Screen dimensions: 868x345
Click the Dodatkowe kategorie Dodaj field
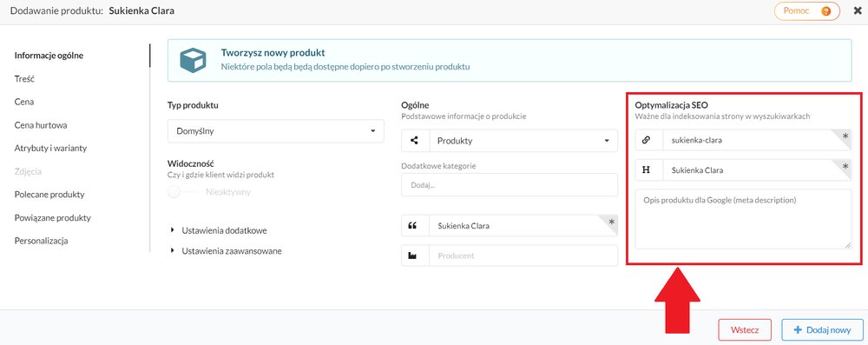coord(510,185)
